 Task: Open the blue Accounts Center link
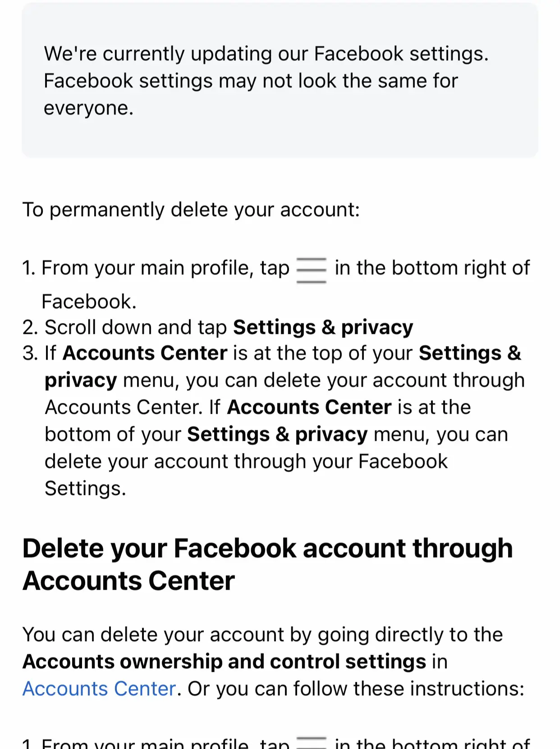pyautogui.click(x=99, y=689)
